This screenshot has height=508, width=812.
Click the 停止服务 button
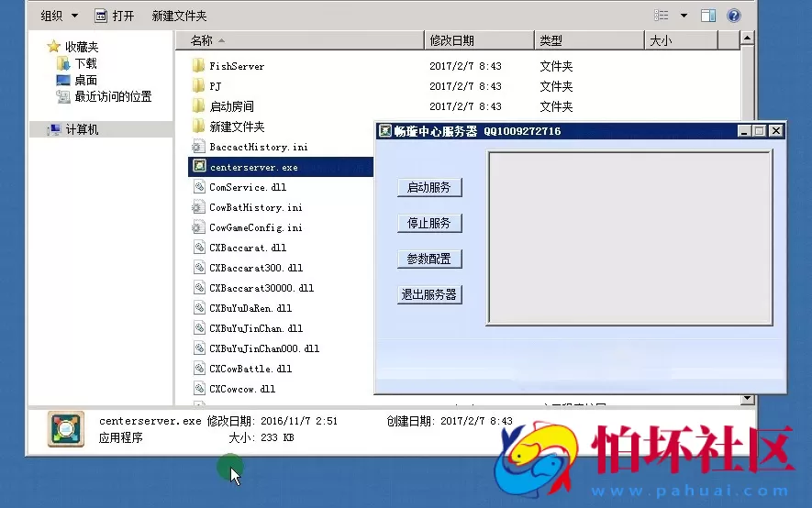[x=429, y=223]
